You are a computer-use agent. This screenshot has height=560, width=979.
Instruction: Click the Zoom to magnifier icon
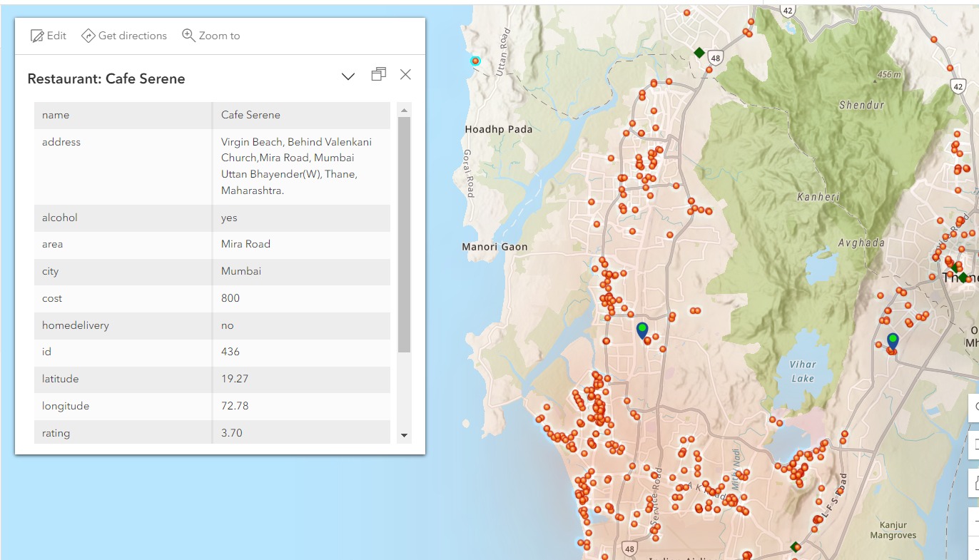(188, 36)
